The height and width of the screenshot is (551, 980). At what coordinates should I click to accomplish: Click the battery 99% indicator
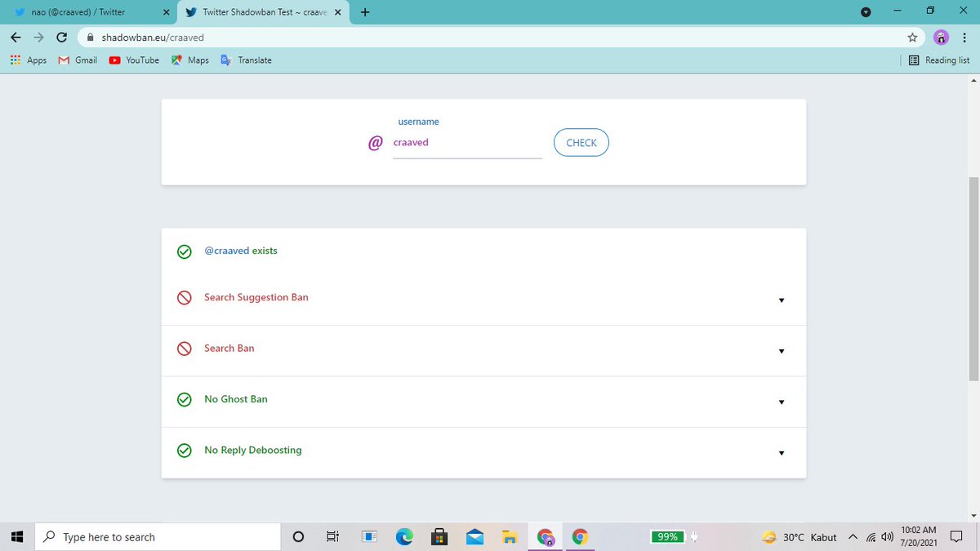point(668,536)
